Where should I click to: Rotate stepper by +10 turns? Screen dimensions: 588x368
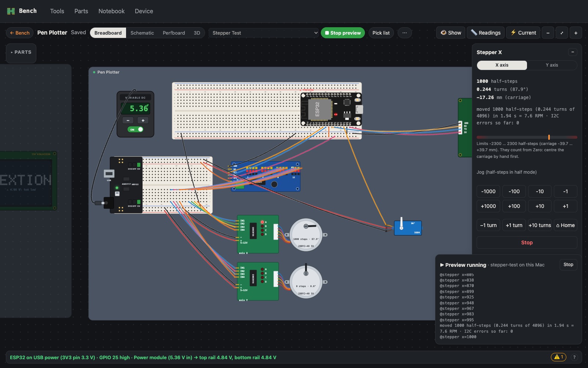[x=539, y=225]
